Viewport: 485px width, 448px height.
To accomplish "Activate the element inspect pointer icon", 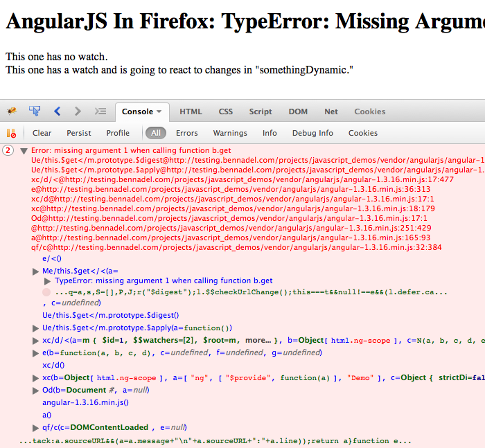I will click(35, 111).
